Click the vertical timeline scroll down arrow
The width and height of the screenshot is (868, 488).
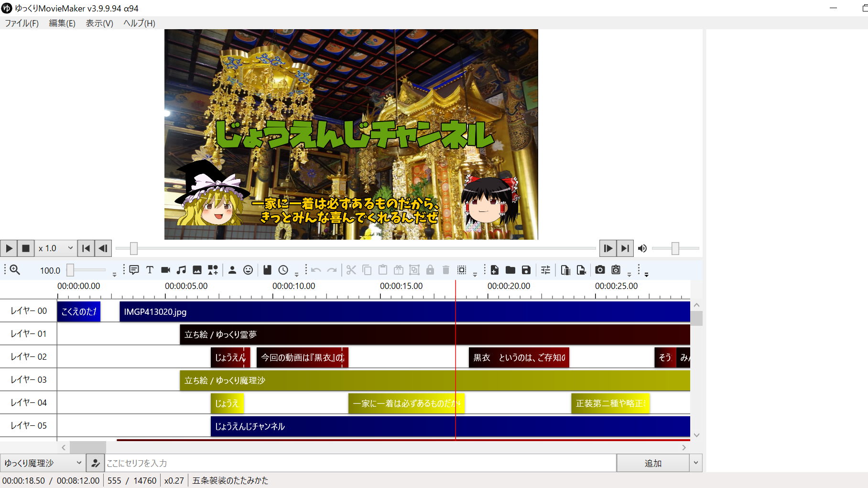pos(696,435)
